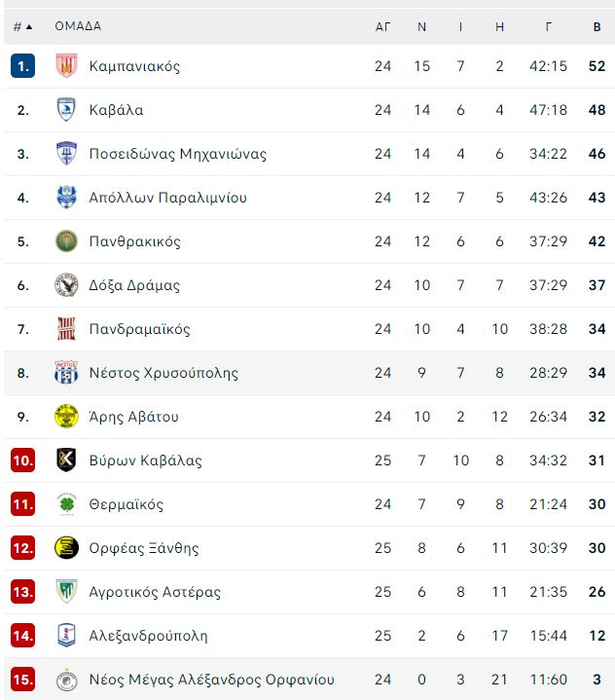Sort standings by the ΑΓ column header

[382, 27]
